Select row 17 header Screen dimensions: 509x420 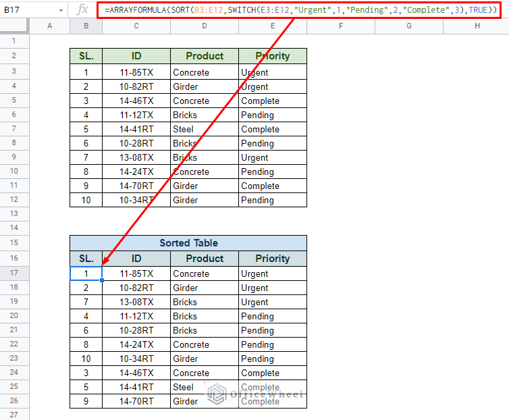point(14,273)
